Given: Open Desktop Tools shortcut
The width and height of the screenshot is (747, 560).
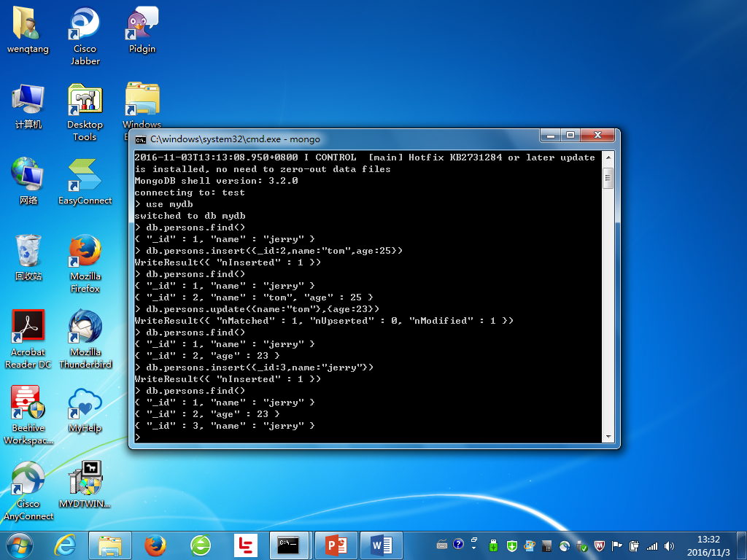Looking at the screenshot, I should pos(85,112).
